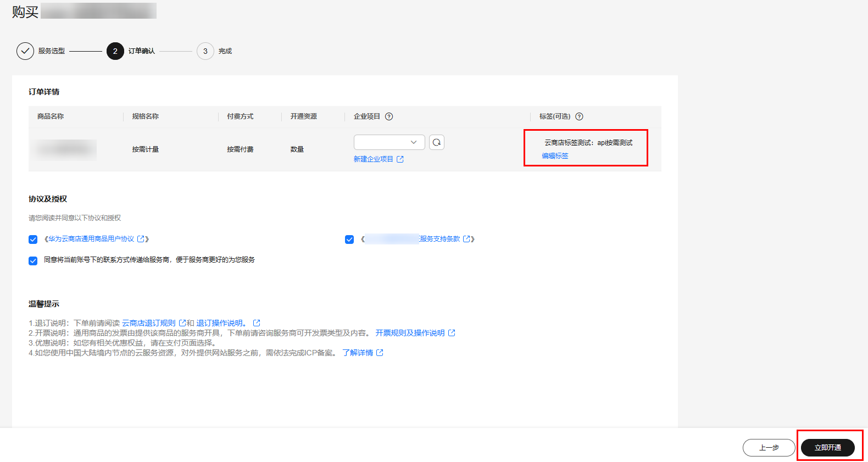The width and height of the screenshot is (868, 462).
Task: Click the step 2 订单确认 circle
Action: click(x=115, y=51)
